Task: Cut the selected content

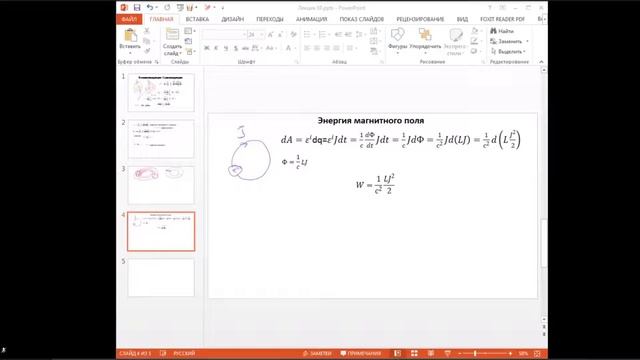Action: (x=147, y=31)
